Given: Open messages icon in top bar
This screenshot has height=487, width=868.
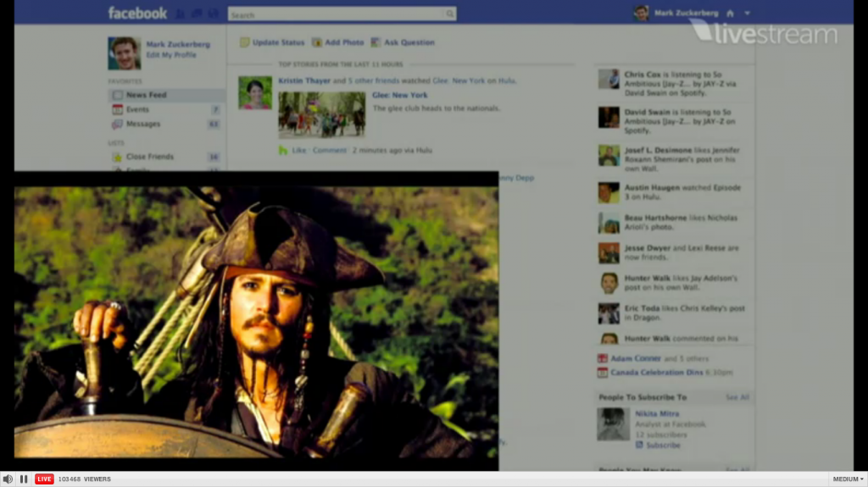Looking at the screenshot, I should pos(197,14).
